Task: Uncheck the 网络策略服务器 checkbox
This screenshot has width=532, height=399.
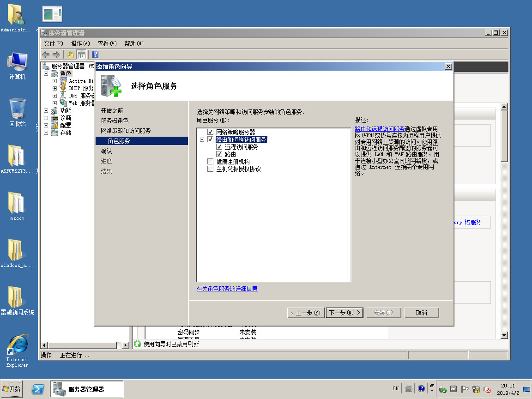Action: [x=211, y=132]
